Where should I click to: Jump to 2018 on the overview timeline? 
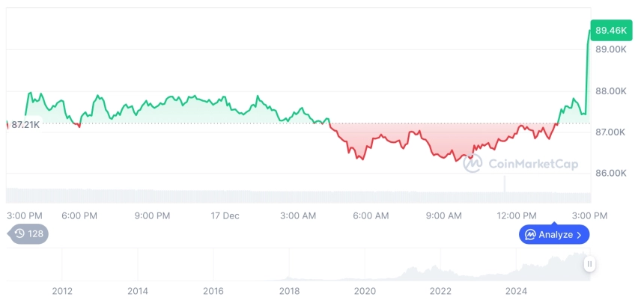click(x=289, y=291)
